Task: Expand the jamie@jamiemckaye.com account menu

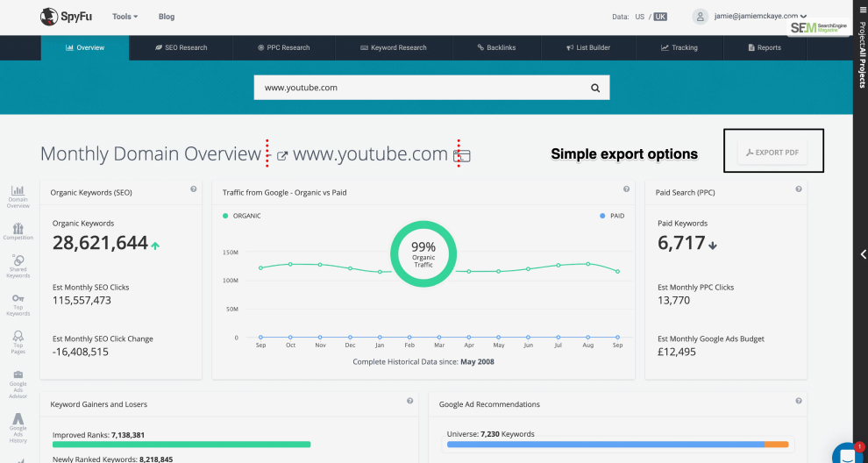Action: click(760, 17)
